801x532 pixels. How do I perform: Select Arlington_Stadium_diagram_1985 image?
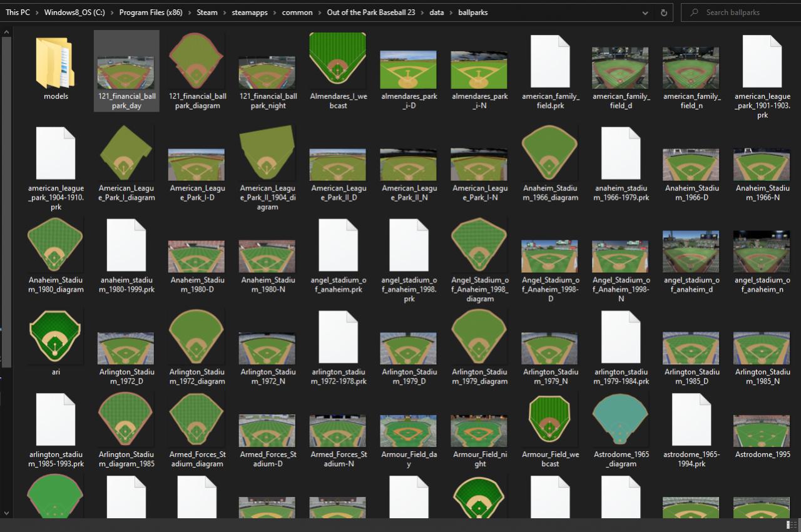pos(126,430)
